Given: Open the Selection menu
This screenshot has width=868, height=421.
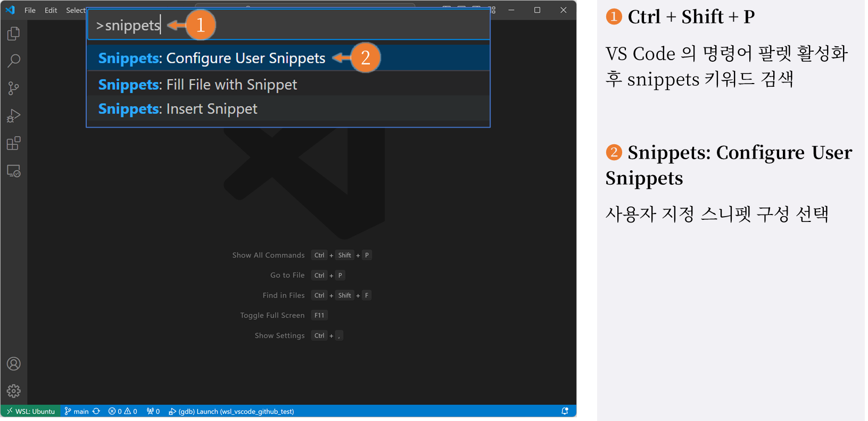Looking at the screenshot, I should [76, 10].
